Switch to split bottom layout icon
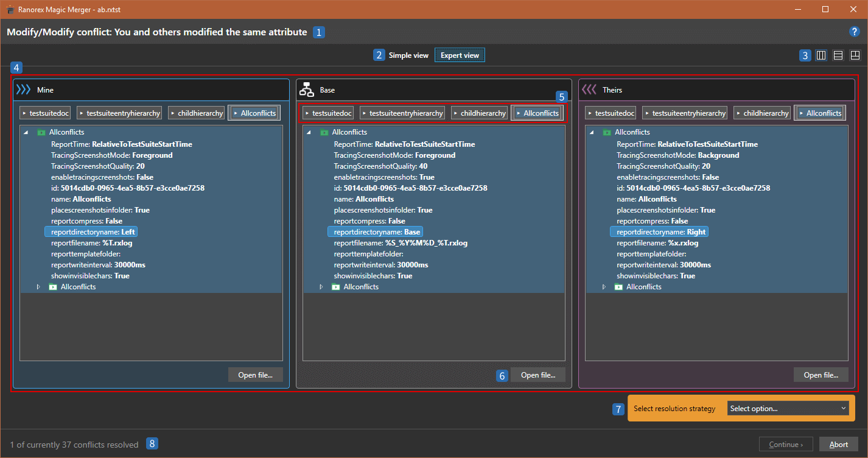The height and width of the screenshot is (458, 868). point(855,55)
